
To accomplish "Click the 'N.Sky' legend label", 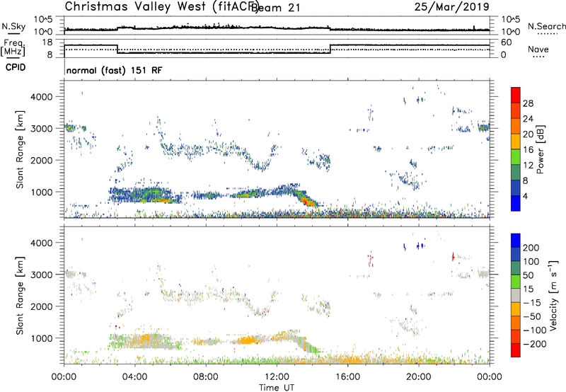I will click(13, 26).
